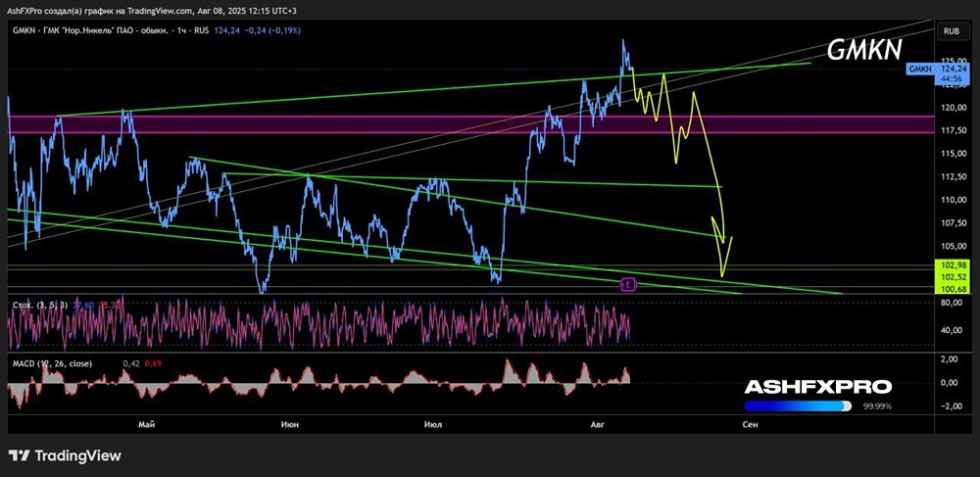Click the Июн label on the time axis
Image resolution: width=980 pixels, height=477 pixels.
click(289, 424)
